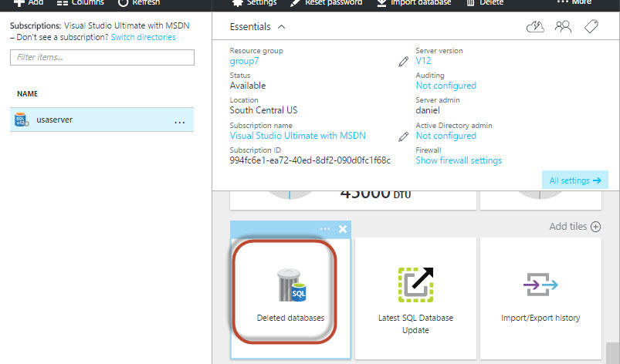Remove the Deleted databases tile
Viewport: 620px width, 364px height.
[343, 229]
